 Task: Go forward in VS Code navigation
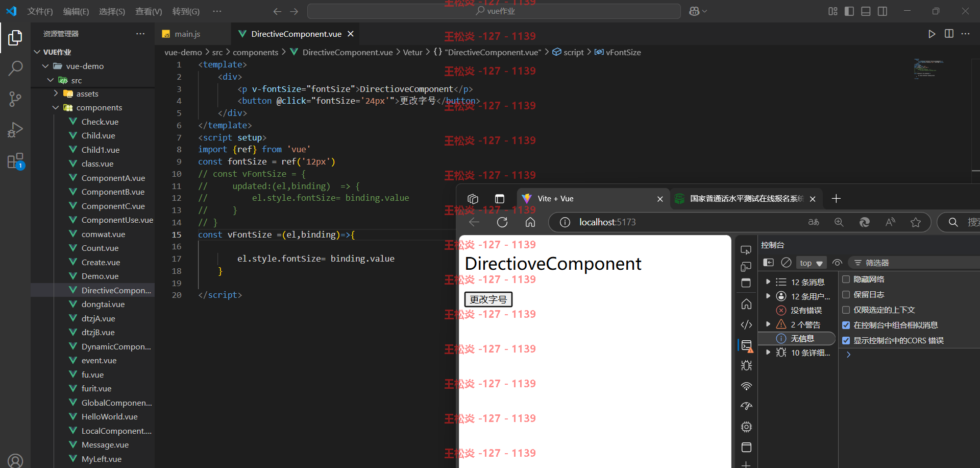(294, 11)
